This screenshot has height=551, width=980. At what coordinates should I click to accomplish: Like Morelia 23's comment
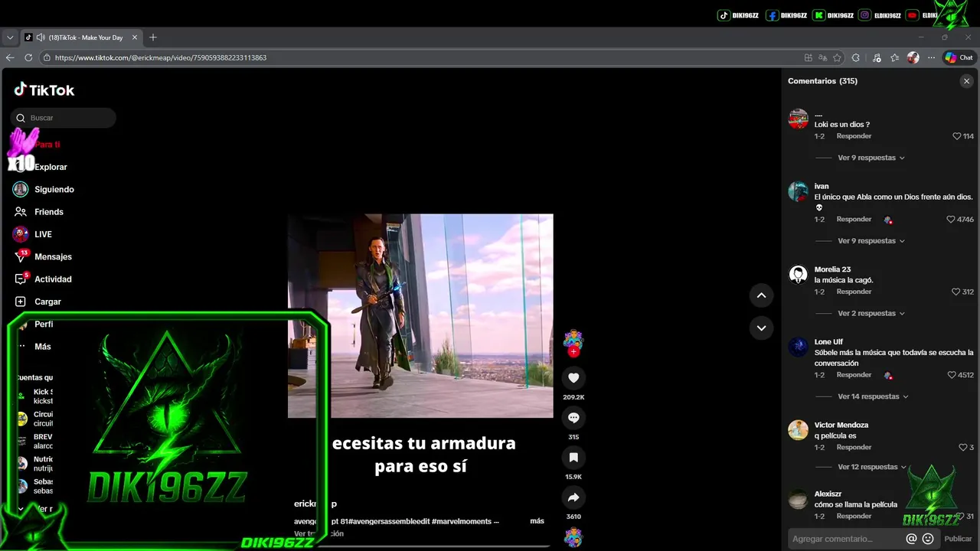click(955, 292)
